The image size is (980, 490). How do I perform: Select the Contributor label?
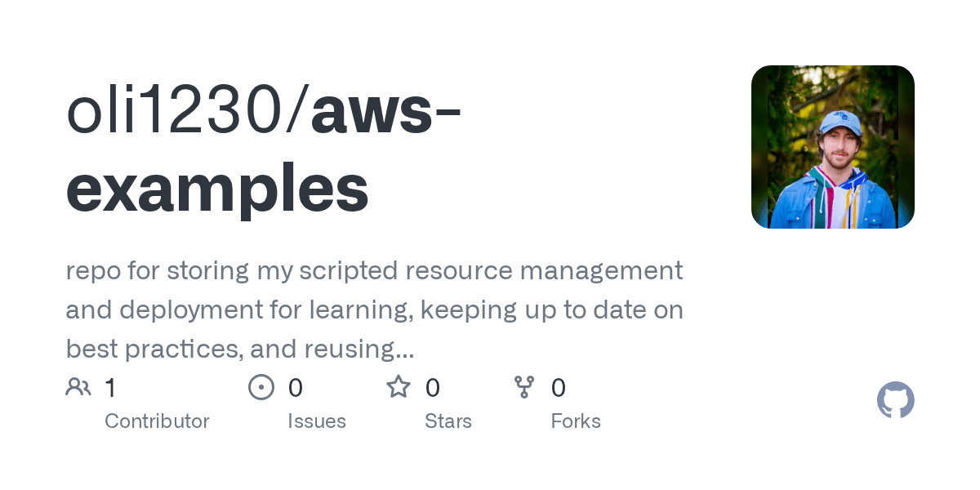click(x=157, y=421)
